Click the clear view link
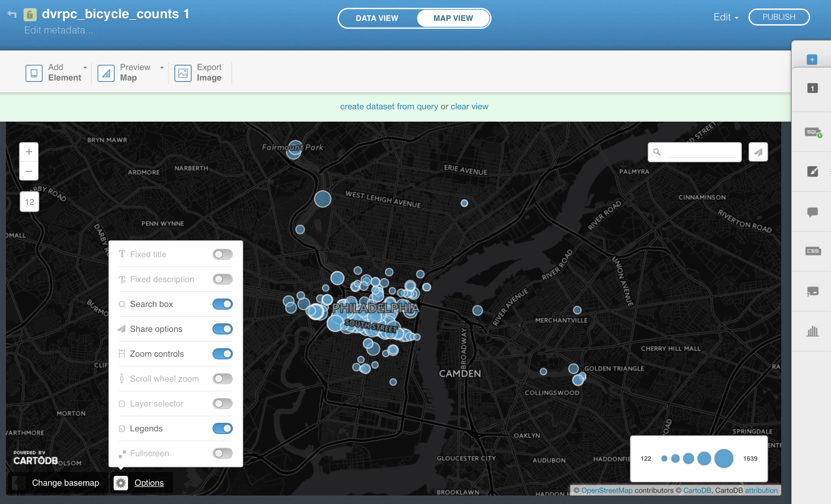Viewport: 831px width, 504px height. 469,107
